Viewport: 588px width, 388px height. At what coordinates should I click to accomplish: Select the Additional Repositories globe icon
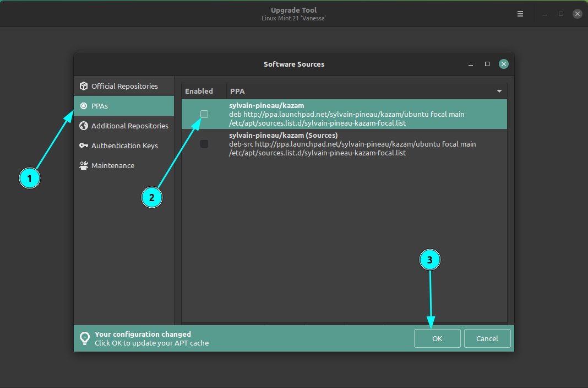83,126
